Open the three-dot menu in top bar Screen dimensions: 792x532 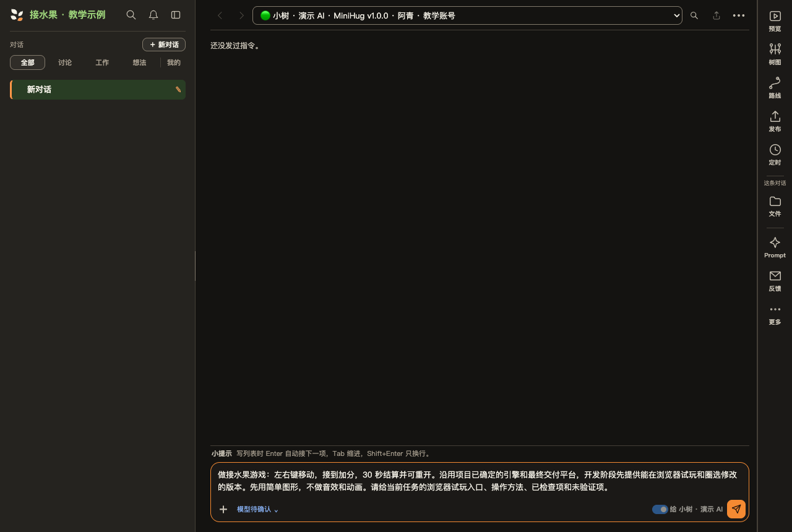tap(739, 15)
